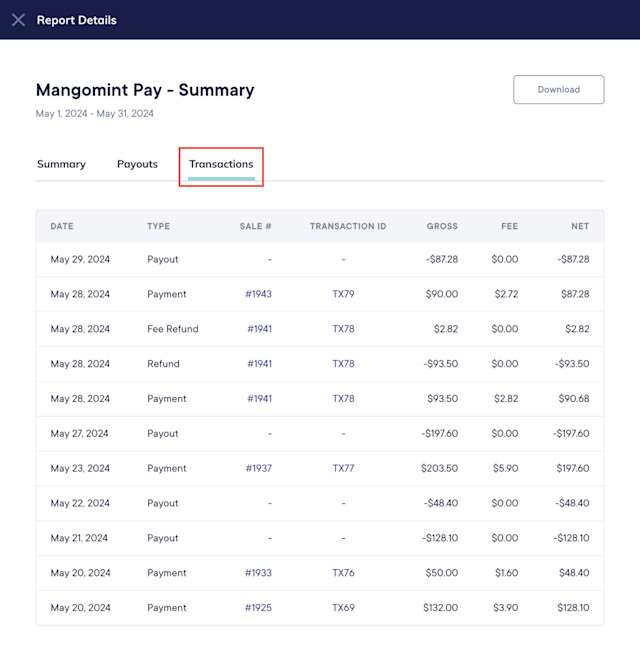
Task: Click the $132.00 gross amount
Action: click(441, 607)
